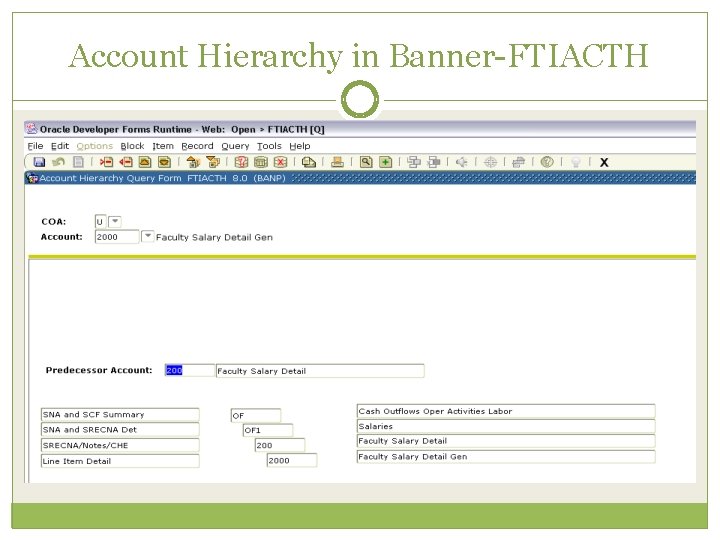Click the Print icon

pos(338,162)
